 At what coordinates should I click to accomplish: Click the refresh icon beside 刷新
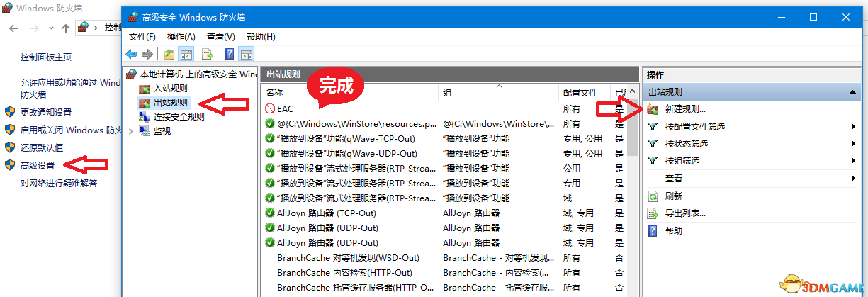coord(653,196)
